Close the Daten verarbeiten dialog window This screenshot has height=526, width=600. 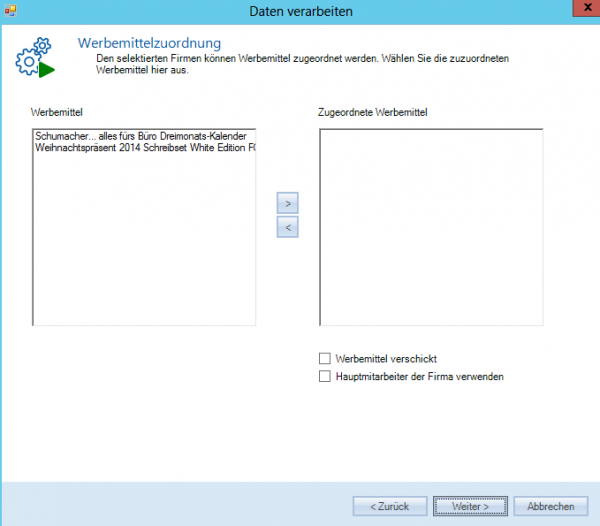(583, 8)
